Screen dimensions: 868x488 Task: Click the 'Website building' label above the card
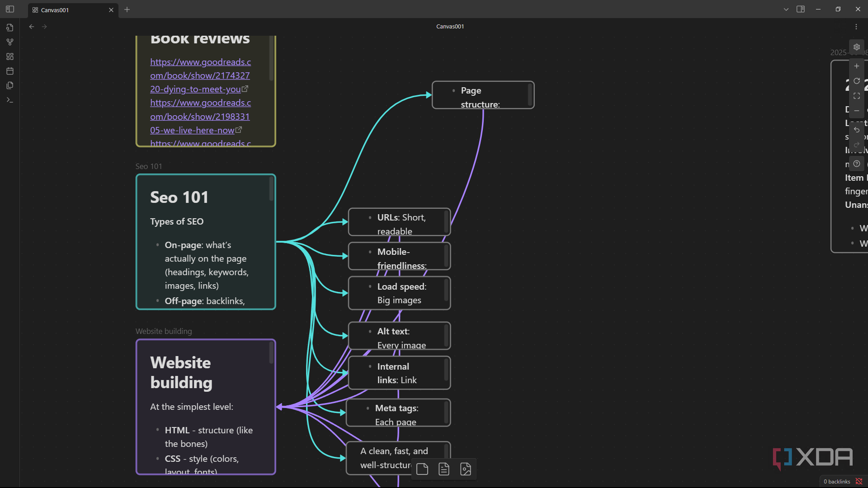164,331
